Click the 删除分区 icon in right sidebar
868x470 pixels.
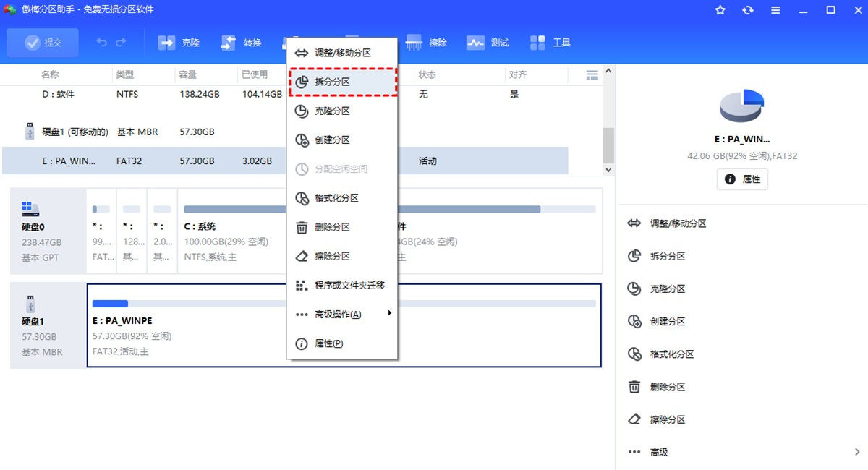(x=634, y=386)
